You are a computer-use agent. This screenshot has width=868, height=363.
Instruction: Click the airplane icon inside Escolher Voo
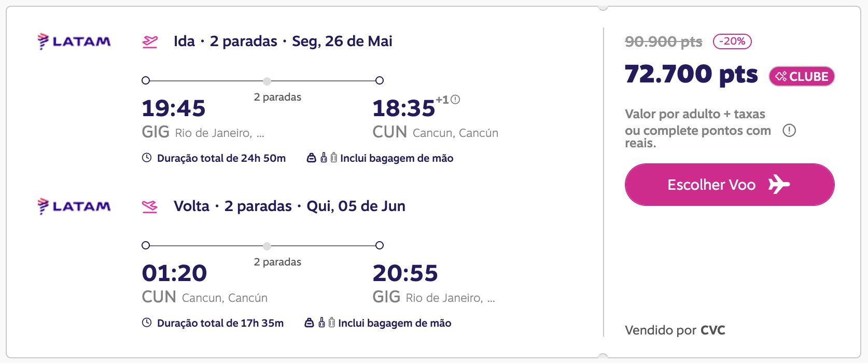pos(779,184)
